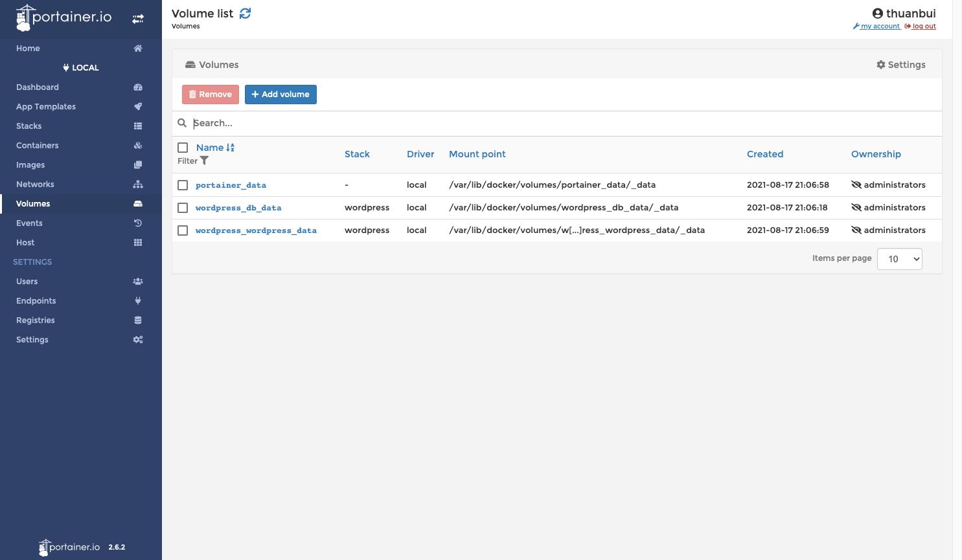Go to Images in the sidebar
Screen dimensions: 962x560
click(30, 165)
